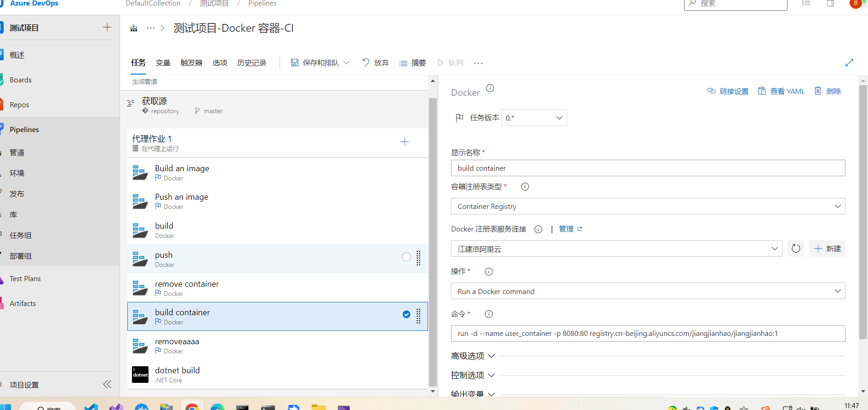Click the pipeline breadcrumb icon beside the title
Image resolution: width=868 pixels, height=410 pixels.
134,28
